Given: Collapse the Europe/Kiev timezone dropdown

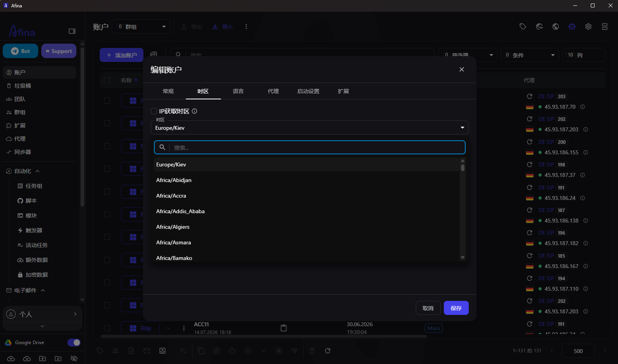Looking at the screenshot, I should (463, 128).
